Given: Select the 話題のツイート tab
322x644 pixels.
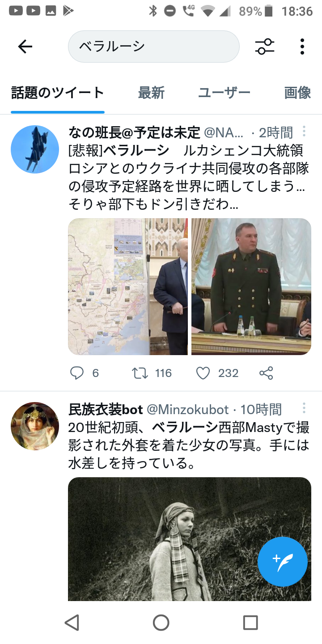Looking at the screenshot, I should (x=58, y=93).
